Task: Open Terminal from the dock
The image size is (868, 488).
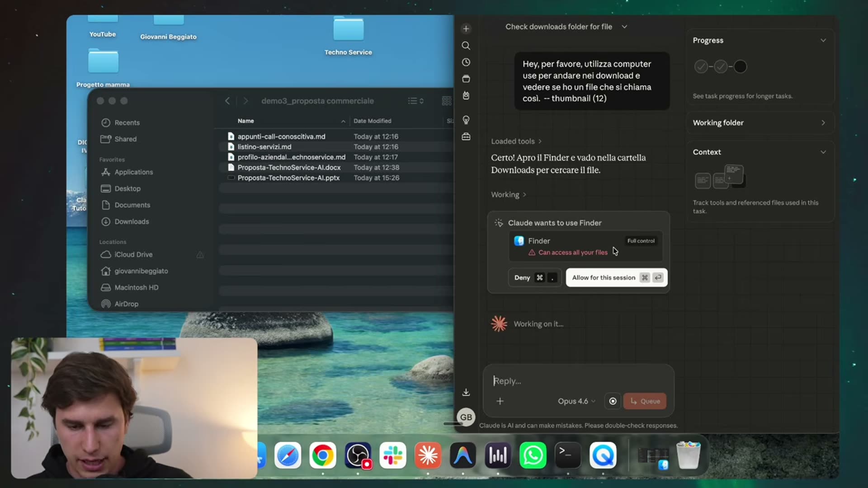Action: click(x=568, y=455)
